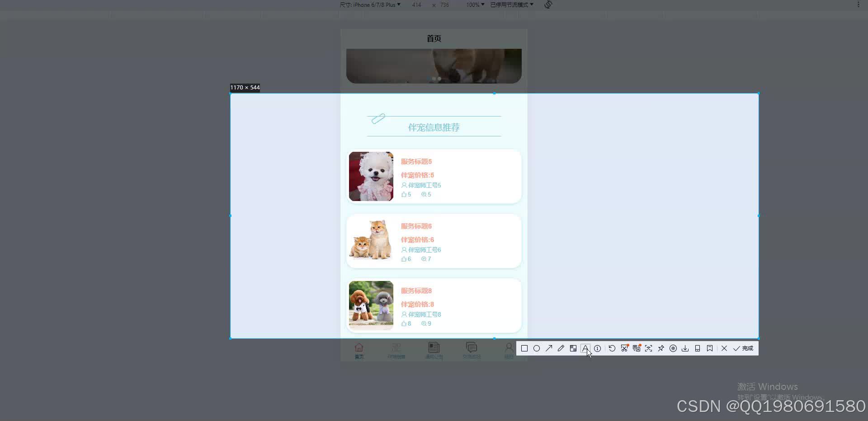Click the view count icon on 服务标题6 card

[x=424, y=259]
